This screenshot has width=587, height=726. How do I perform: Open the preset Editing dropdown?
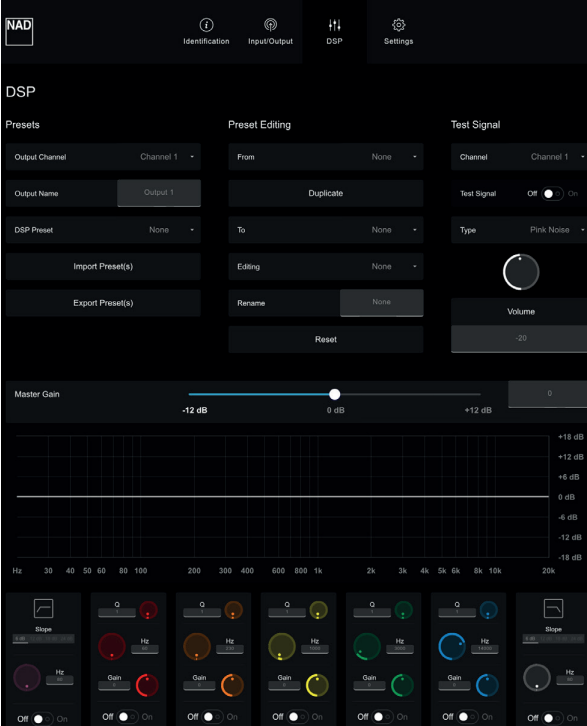click(x=326, y=267)
